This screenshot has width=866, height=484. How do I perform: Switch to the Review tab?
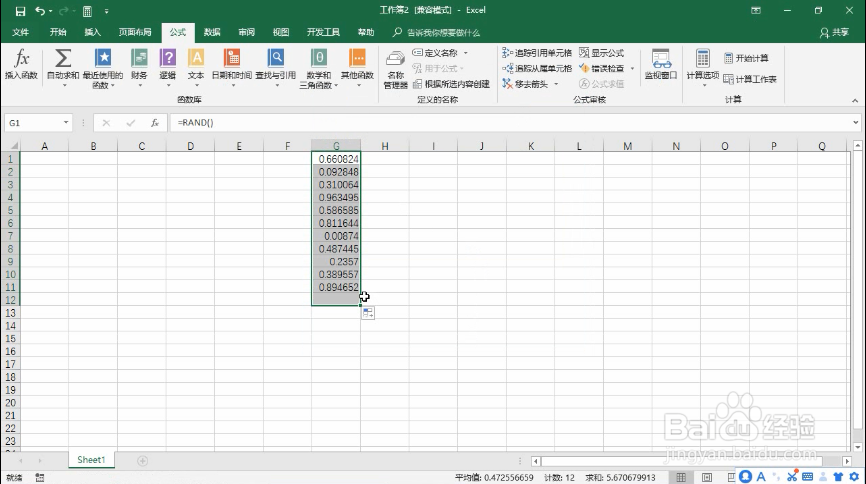pyautogui.click(x=246, y=33)
